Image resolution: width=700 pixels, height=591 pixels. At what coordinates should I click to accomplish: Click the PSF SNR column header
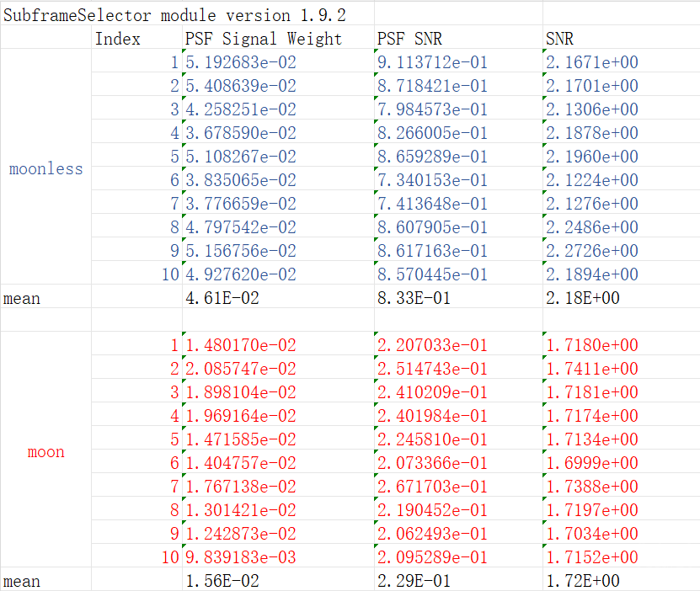pos(409,39)
